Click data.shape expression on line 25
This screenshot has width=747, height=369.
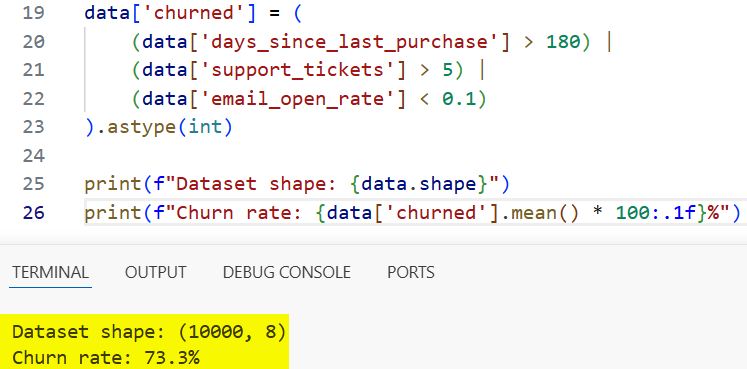(419, 184)
